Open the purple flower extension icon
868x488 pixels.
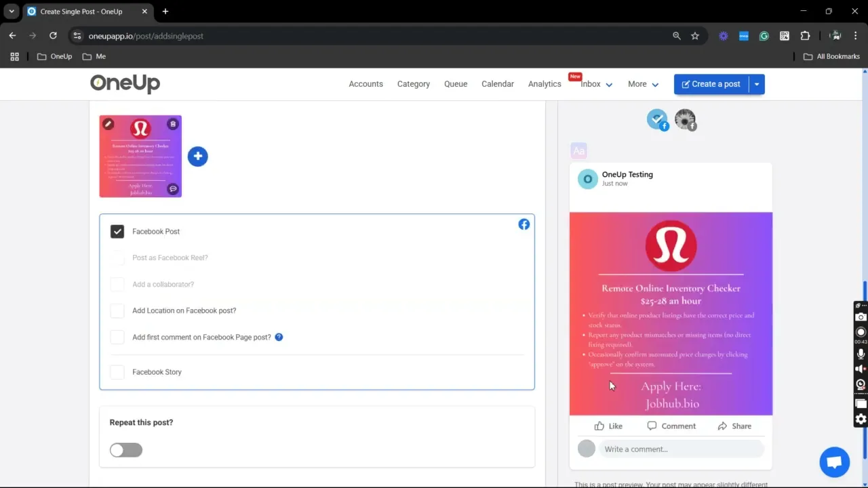point(724,36)
